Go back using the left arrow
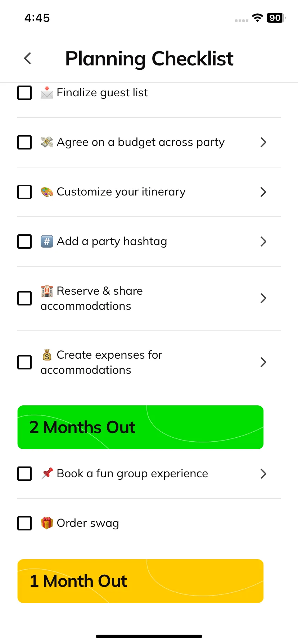The width and height of the screenshot is (298, 644). click(x=27, y=58)
